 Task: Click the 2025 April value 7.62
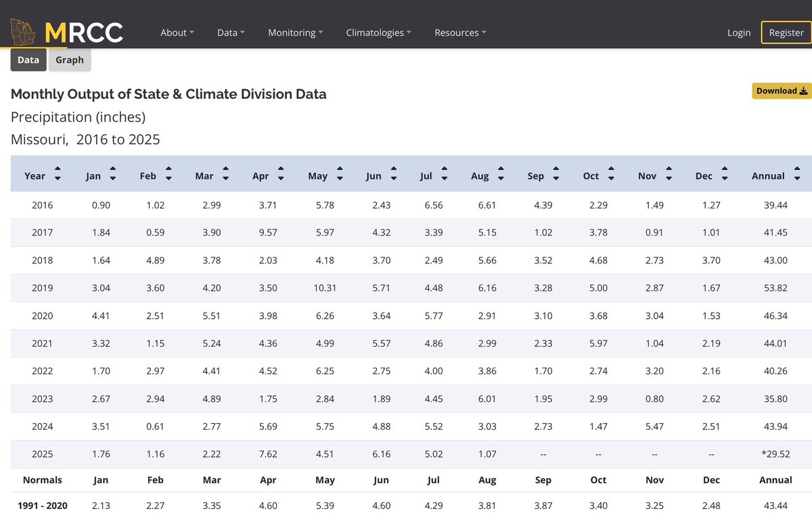[x=268, y=454]
